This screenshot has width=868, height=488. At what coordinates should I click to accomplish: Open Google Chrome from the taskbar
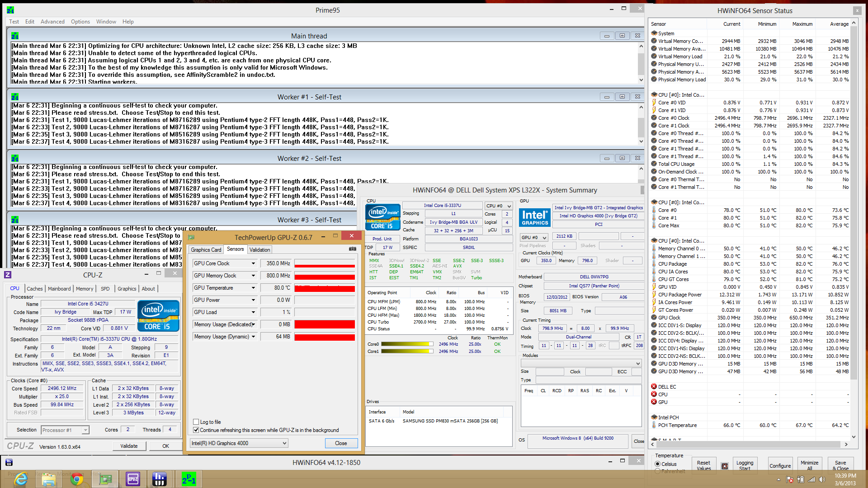point(77,479)
